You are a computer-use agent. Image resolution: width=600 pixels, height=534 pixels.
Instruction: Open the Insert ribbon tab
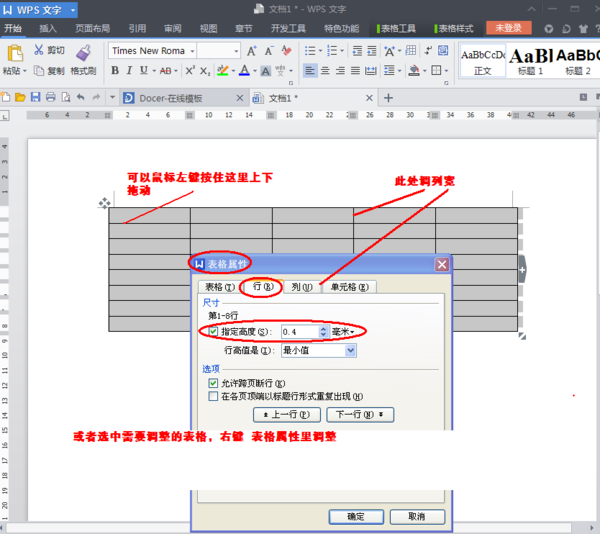[x=48, y=29]
